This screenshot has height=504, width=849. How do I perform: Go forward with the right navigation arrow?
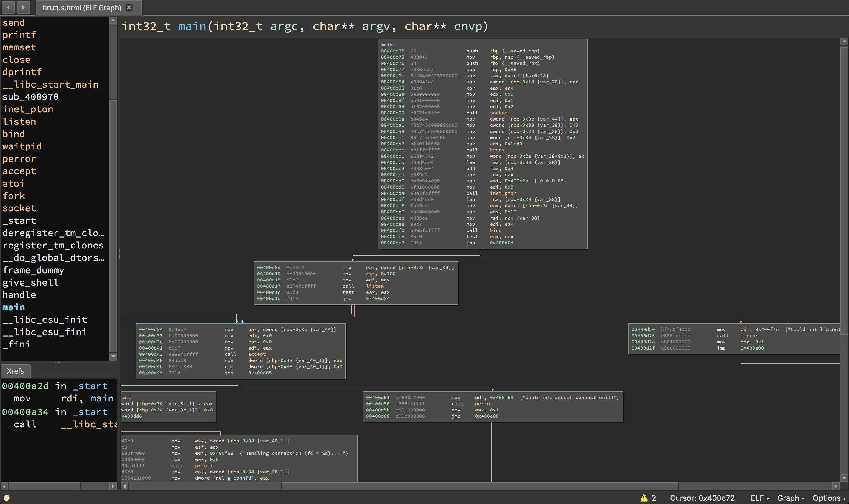click(23, 7)
